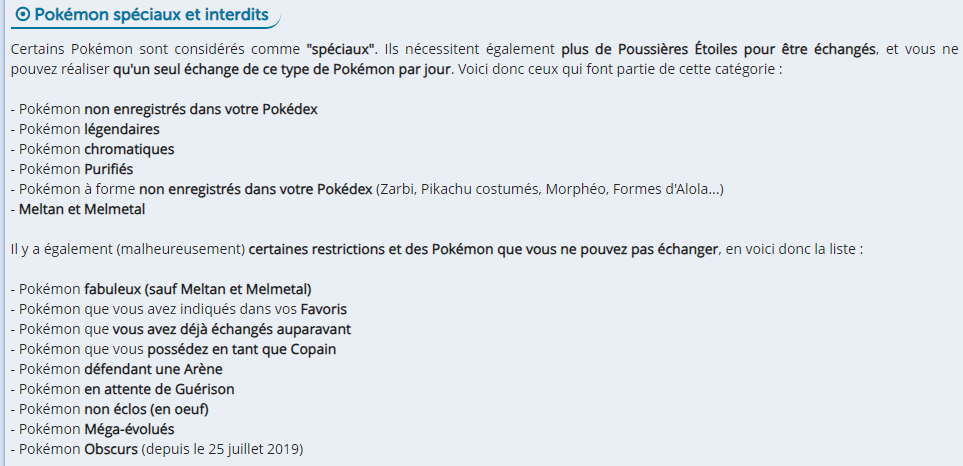The height and width of the screenshot is (466, 963).
Task: Click the 'vous avez déjà échangés auparavant' text
Action: pyautogui.click(x=231, y=329)
